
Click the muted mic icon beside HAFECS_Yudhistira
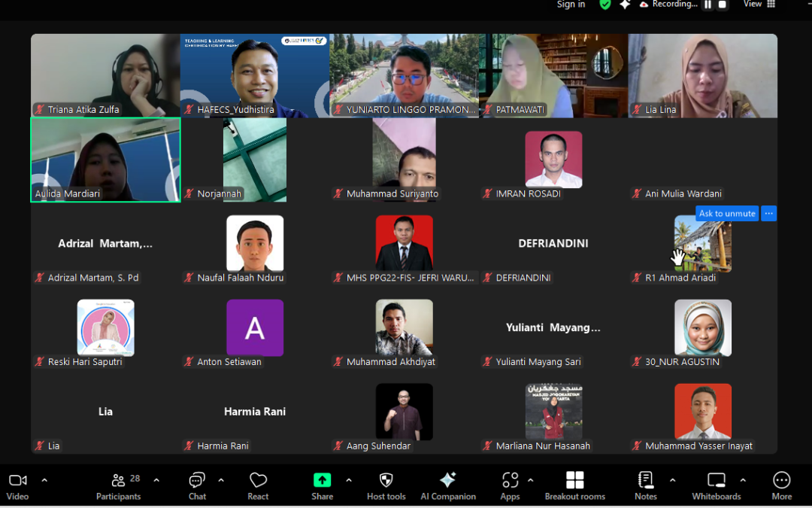pos(189,109)
